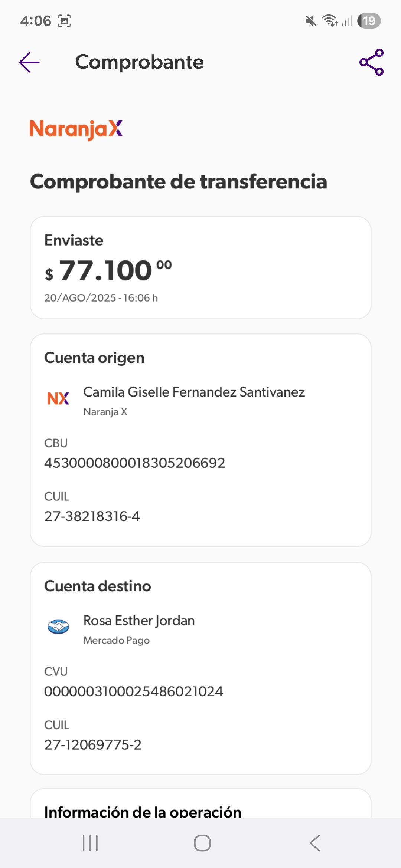The height and width of the screenshot is (868, 401).
Task: Tap the back arrow in header
Action: tap(29, 62)
